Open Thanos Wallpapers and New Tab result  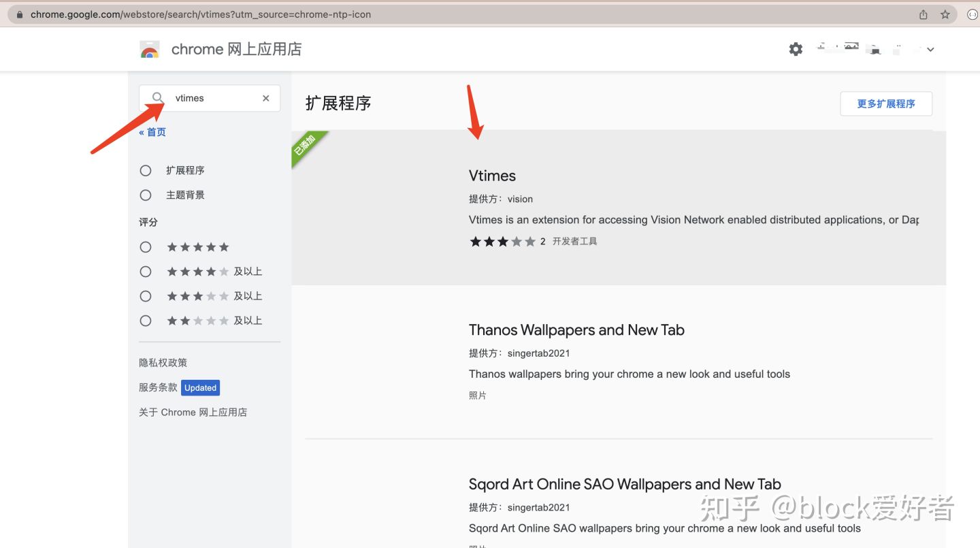click(x=576, y=330)
